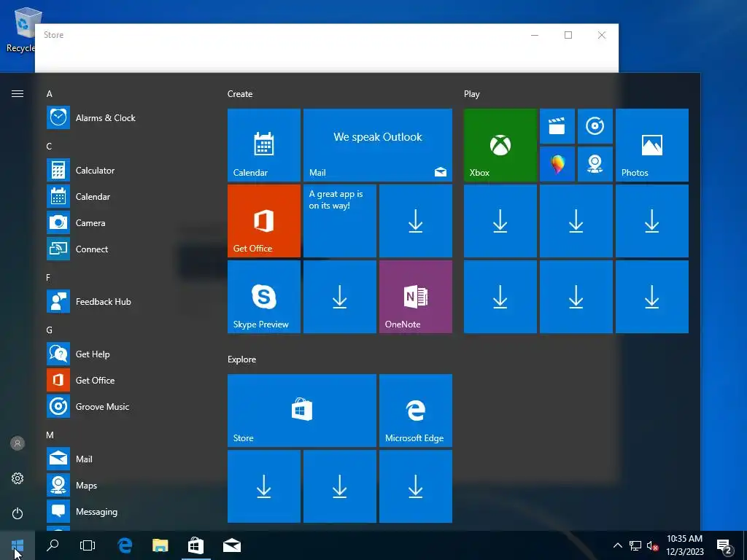Click the 'A great app is on its way!' tile
Screen dimensions: 747x560
pyautogui.click(x=340, y=221)
